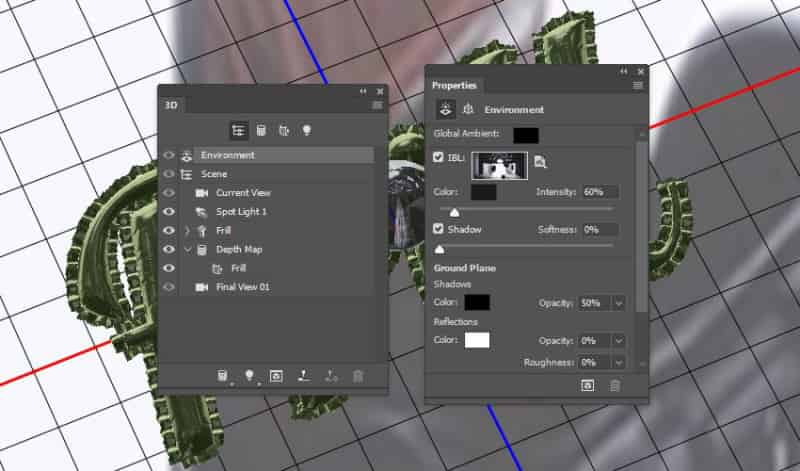800x471 pixels.
Task: Click the trash icon in 3D panel
Action: click(358, 377)
